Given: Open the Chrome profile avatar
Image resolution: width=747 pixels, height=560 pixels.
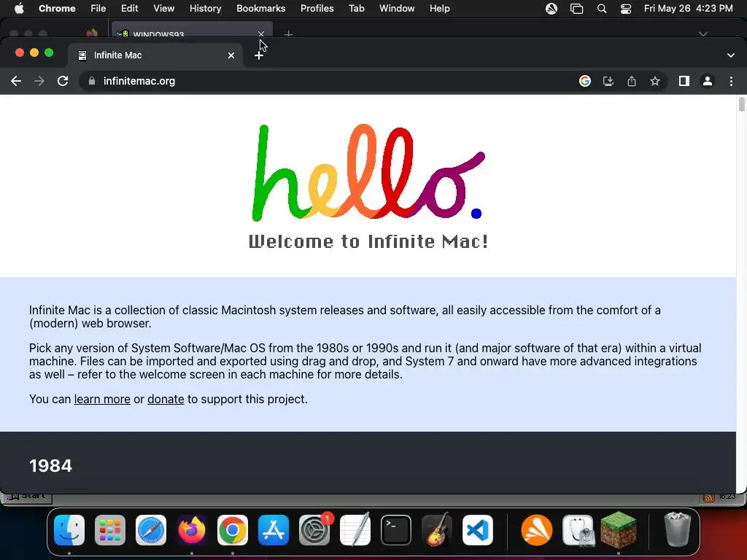Looking at the screenshot, I should [x=708, y=82].
